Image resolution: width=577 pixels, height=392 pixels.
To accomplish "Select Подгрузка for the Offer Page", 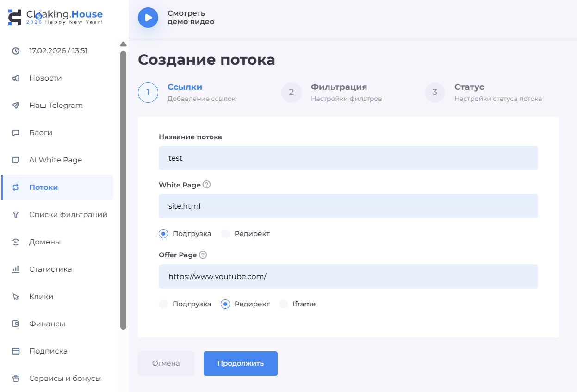I will click(x=163, y=304).
